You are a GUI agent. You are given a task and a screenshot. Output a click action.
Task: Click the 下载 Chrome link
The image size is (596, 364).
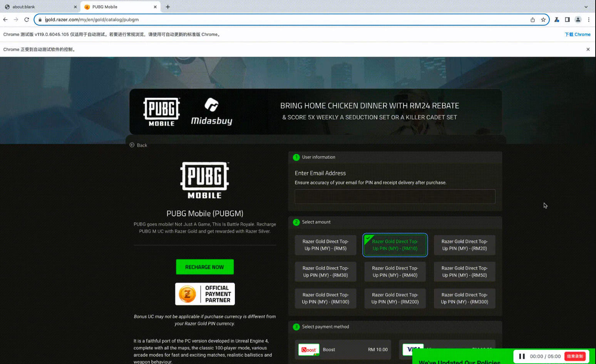click(x=578, y=35)
